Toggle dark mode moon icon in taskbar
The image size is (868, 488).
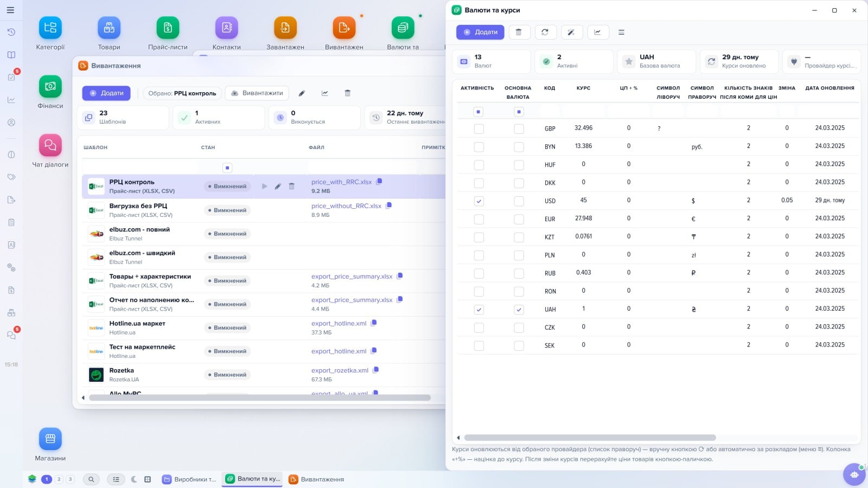click(134, 479)
